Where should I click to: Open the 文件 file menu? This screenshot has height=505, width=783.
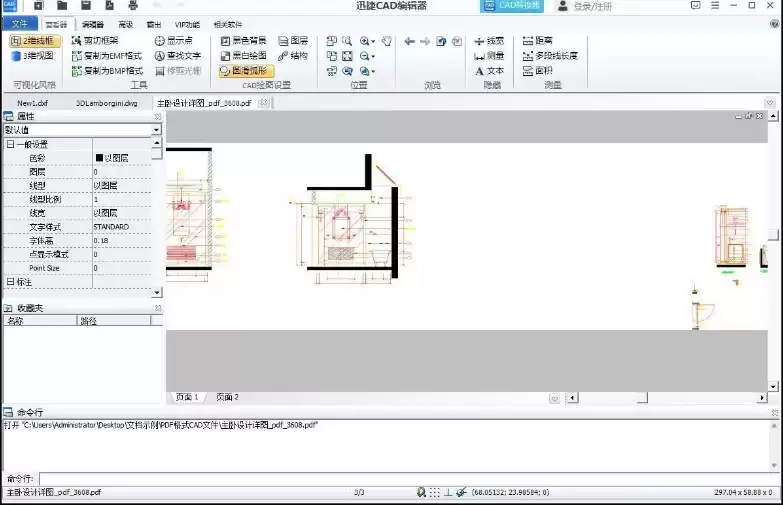click(x=19, y=23)
